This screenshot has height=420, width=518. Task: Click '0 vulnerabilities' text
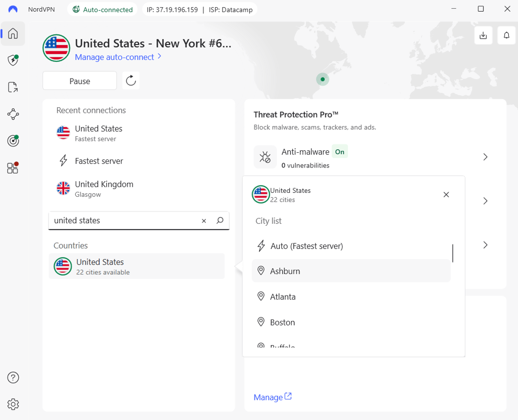[x=305, y=165]
